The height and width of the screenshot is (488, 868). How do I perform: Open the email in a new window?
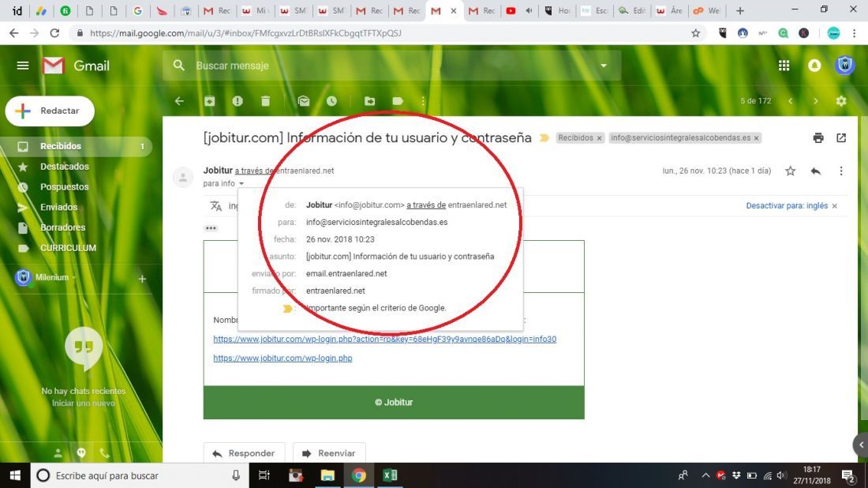click(x=841, y=138)
